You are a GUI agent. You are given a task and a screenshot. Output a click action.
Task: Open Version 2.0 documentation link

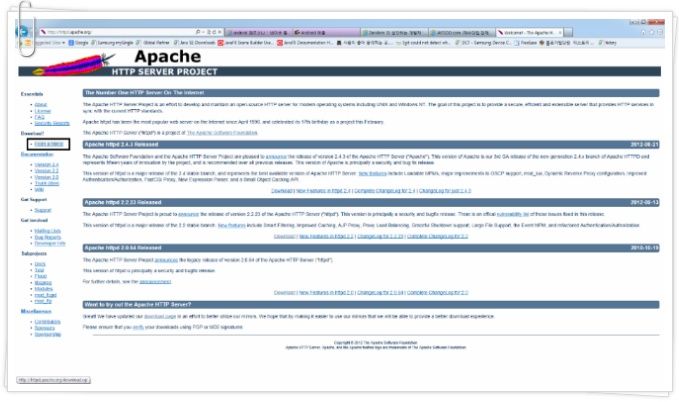46,177
